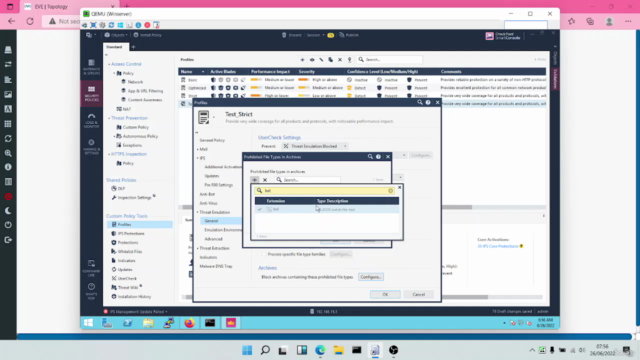This screenshot has height=360, width=640.
Task: Open a new policy tab with plus
Action: pyautogui.click(x=133, y=47)
